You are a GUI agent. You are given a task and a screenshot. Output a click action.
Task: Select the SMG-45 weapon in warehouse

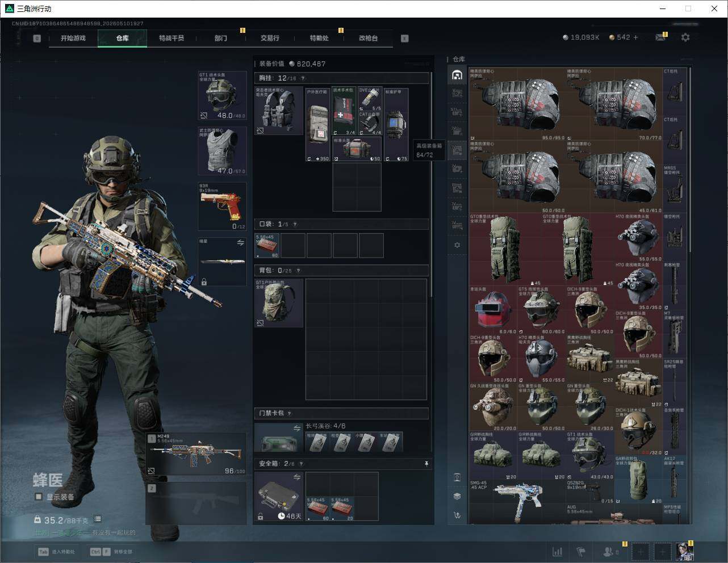pos(517,502)
